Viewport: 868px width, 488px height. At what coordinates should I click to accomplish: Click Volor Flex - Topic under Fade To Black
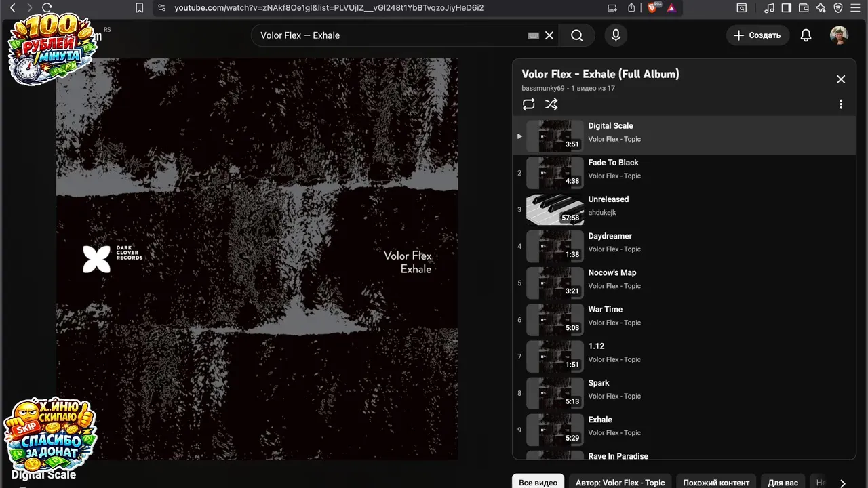click(x=614, y=176)
